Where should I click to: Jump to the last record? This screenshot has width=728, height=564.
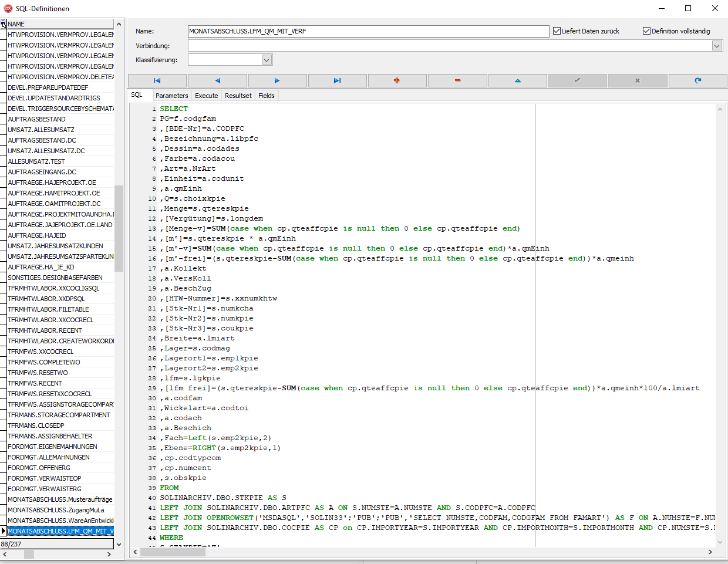pos(337,80)
